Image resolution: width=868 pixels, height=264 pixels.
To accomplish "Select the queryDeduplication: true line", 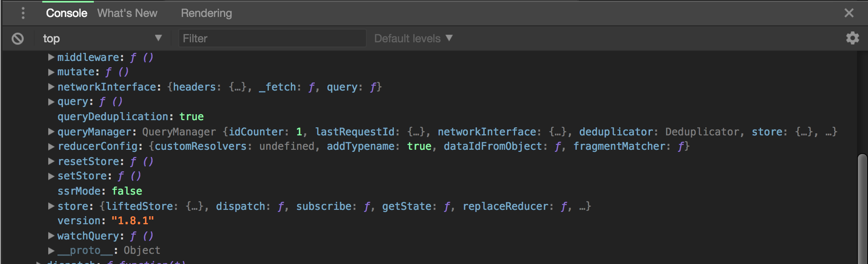I will [131, 116].
